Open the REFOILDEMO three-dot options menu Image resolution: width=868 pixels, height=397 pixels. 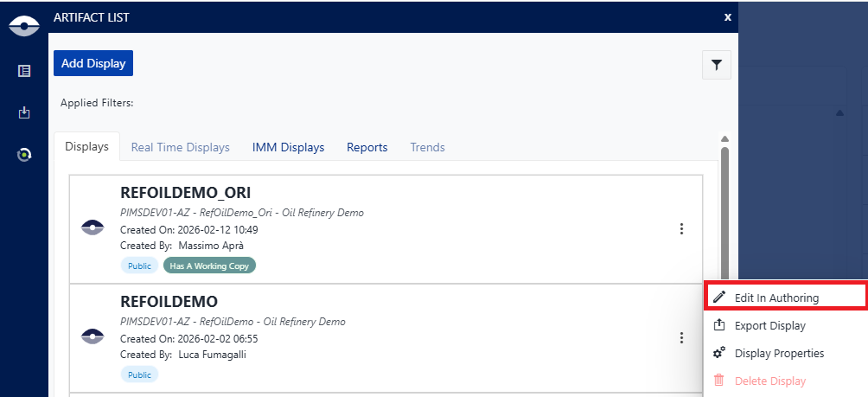click(x=681, y=337)
